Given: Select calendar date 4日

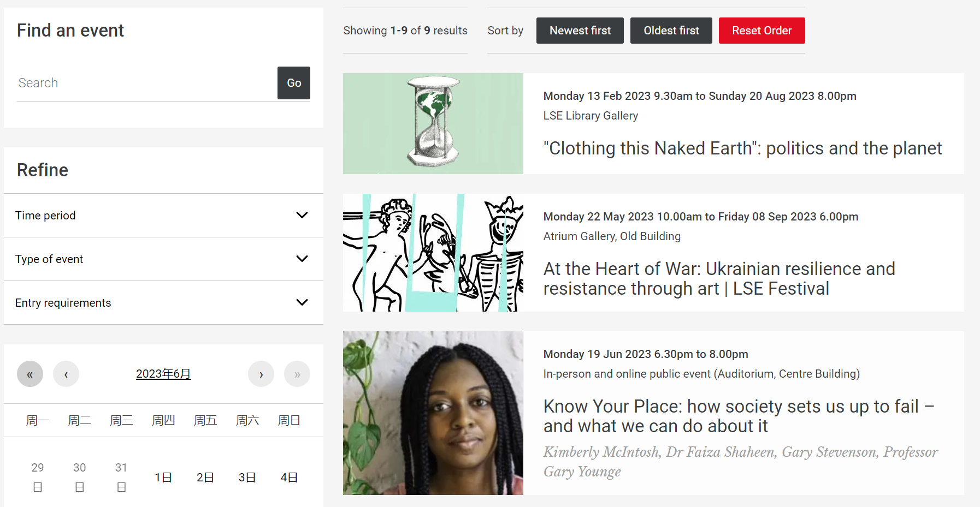Looking at the screenshot, I should coord(289,478).
